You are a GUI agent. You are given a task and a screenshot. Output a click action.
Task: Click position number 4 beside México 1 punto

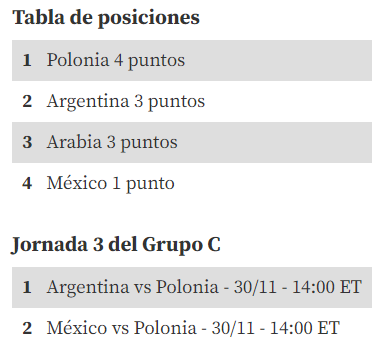pyautogui.click(x=27, y=183)
